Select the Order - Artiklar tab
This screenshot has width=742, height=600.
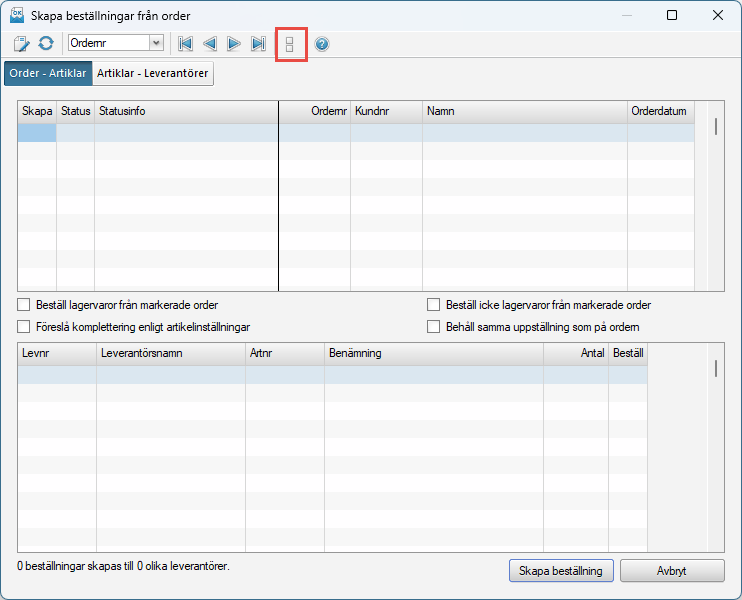(48, 74)
